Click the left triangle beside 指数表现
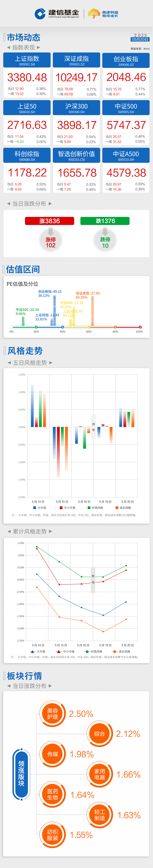This screenshot has height=868, width=153. [x=8, y=48]
